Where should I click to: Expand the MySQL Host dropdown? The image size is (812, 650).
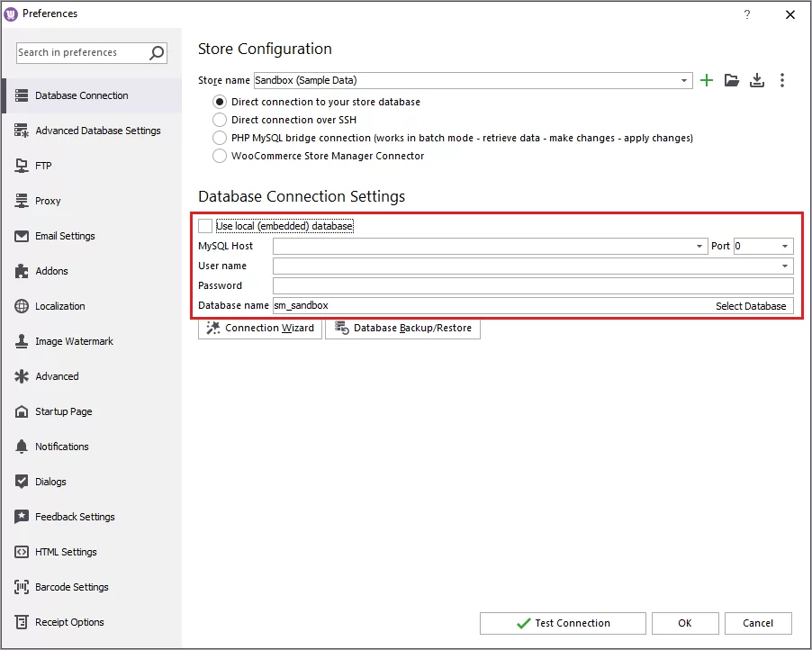tap(699, 246)
